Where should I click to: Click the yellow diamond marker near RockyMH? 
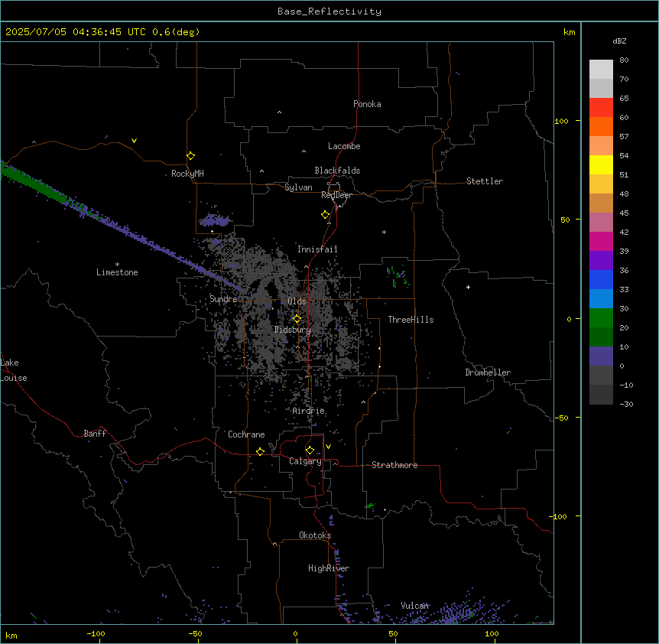(190, 156)
